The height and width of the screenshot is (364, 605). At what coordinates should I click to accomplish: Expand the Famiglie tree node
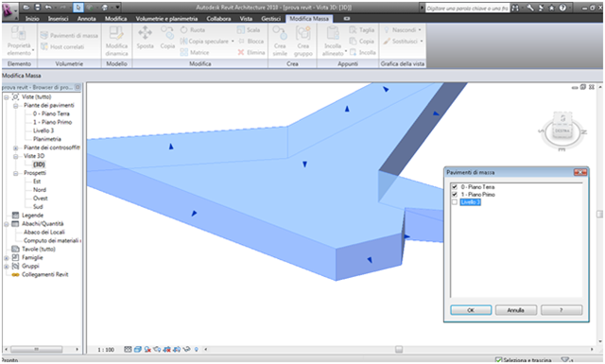pos(7,258)
